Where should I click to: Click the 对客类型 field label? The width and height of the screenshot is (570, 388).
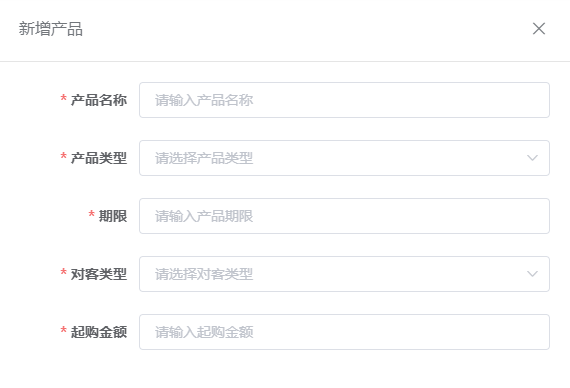pos(99,274)
